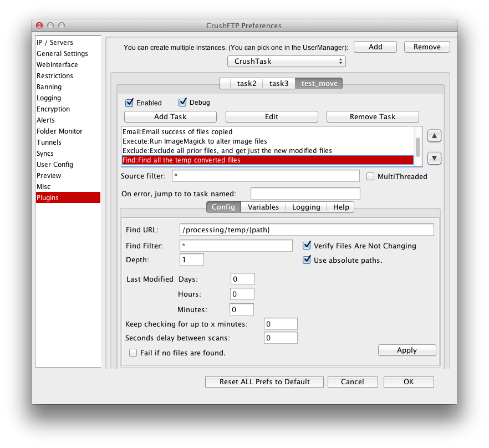Click the Last Modified Minutes field

coord(242,309)
